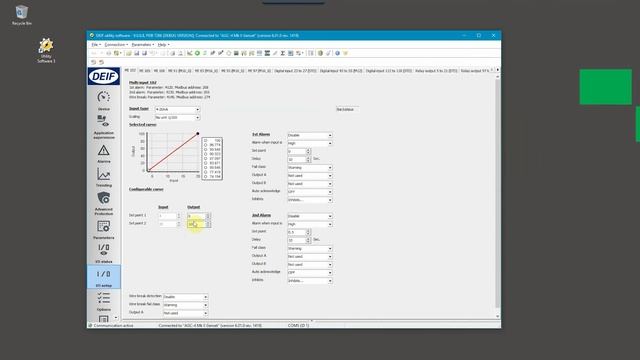Click the green circular toolbar icon

(197, 53)
